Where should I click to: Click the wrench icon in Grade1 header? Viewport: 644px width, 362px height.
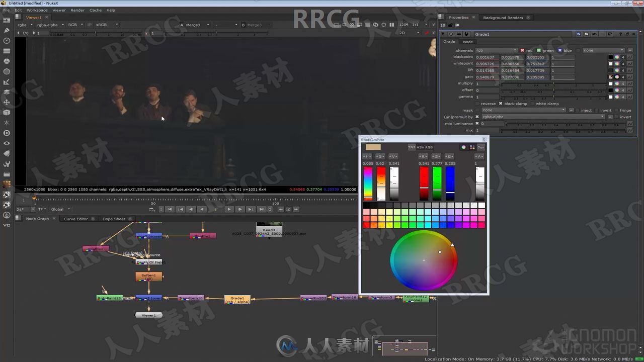[x=466, y=34]
